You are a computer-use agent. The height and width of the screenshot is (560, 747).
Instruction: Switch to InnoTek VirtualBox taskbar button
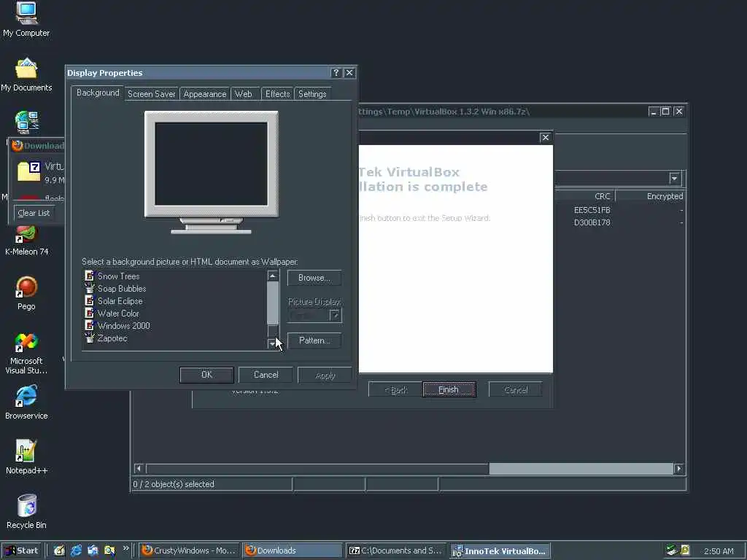[500, 551]
